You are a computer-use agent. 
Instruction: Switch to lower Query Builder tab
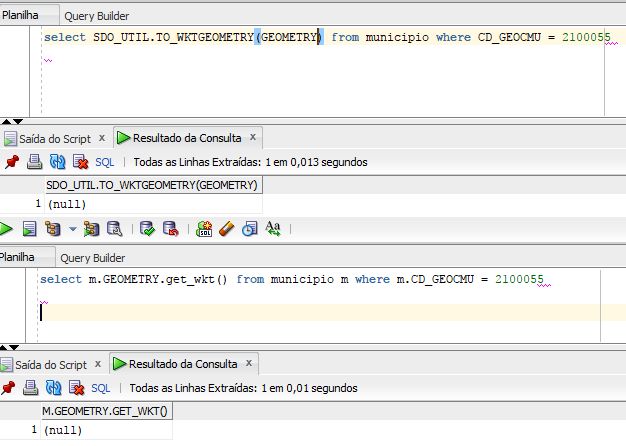click(93, 258)
